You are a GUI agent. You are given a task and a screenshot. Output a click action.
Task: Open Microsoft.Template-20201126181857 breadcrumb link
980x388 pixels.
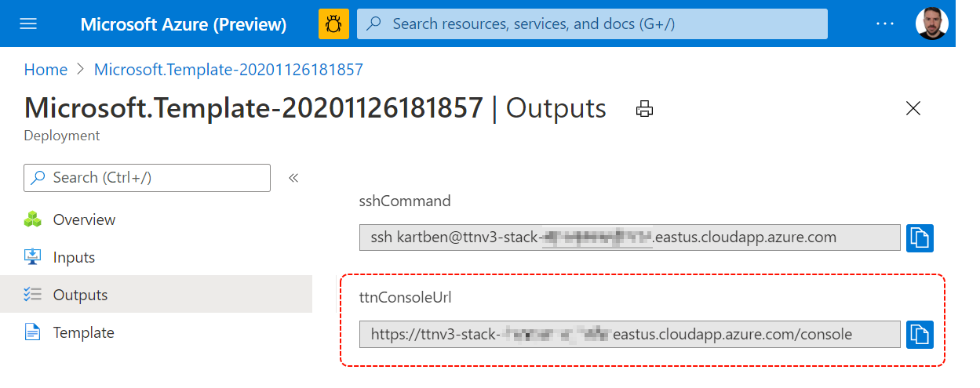(228, 70)
